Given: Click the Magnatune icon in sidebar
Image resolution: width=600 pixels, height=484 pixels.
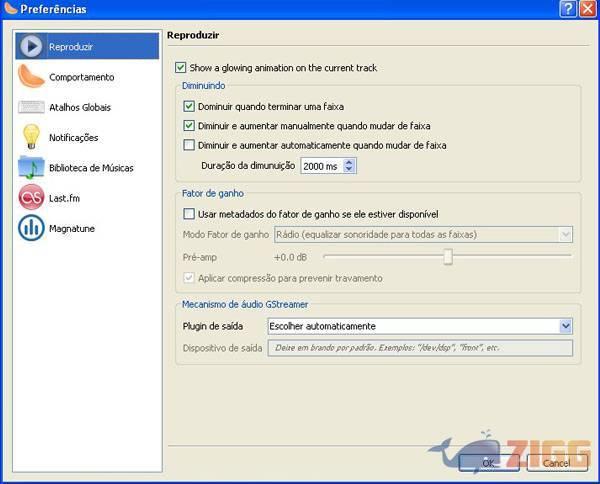Looking at the screenshot, I should pos(31,228).
